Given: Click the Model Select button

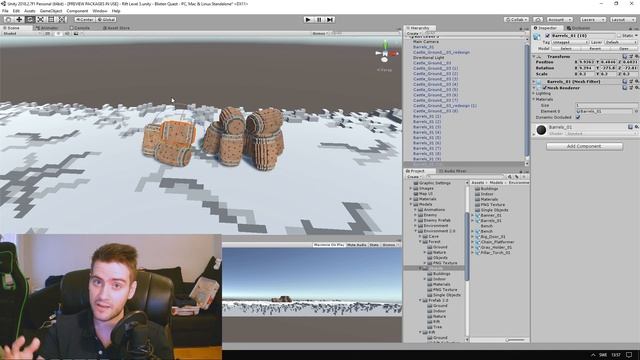Looking at the screenshot, I should tap(566, 48).
